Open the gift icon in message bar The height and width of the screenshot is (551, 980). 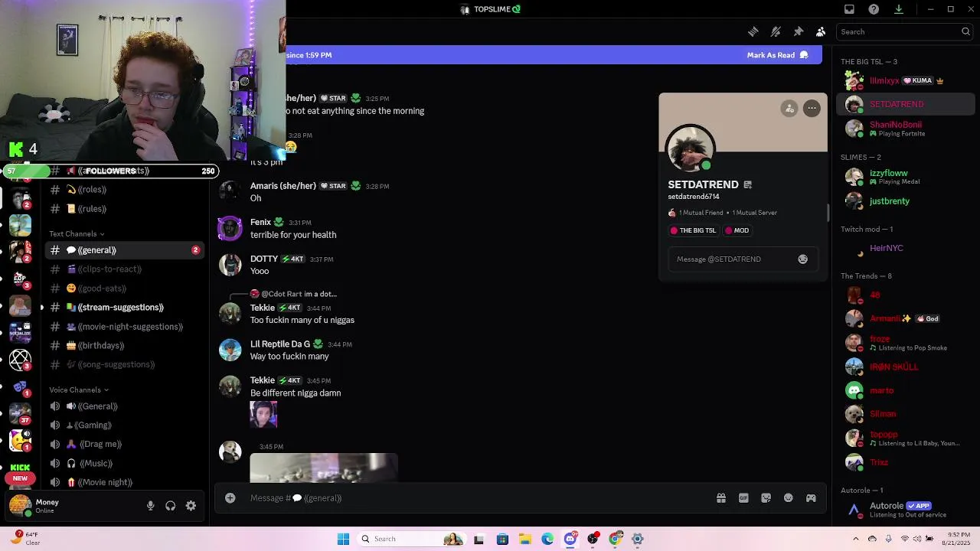pyautogui.click(x=721, y=498)
